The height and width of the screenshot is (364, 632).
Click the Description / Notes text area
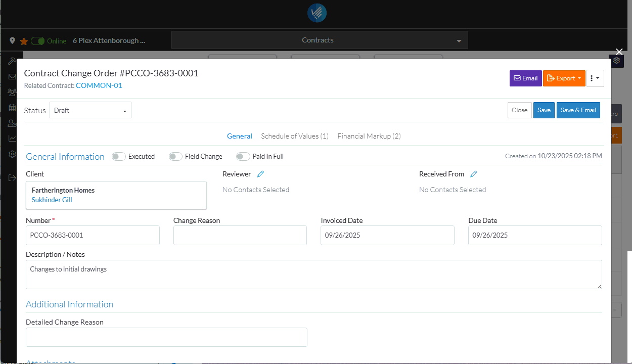tap(314, 275)
